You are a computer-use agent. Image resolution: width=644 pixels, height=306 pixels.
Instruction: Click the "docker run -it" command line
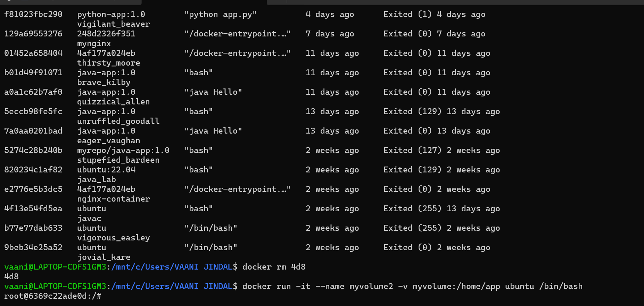coord(412,287)
